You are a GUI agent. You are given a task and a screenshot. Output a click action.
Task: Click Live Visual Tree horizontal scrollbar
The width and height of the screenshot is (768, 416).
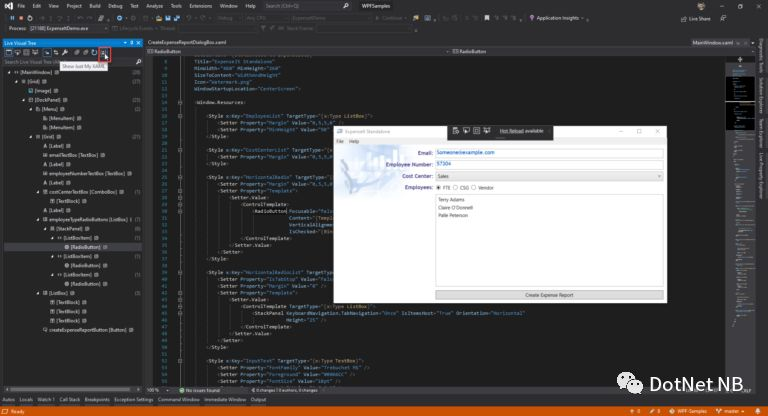(70, 390)
